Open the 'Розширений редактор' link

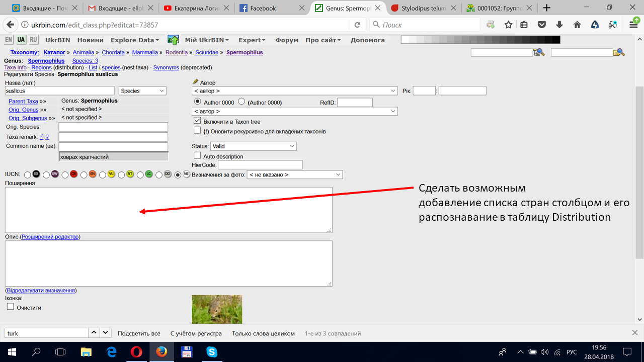point(50,236)
